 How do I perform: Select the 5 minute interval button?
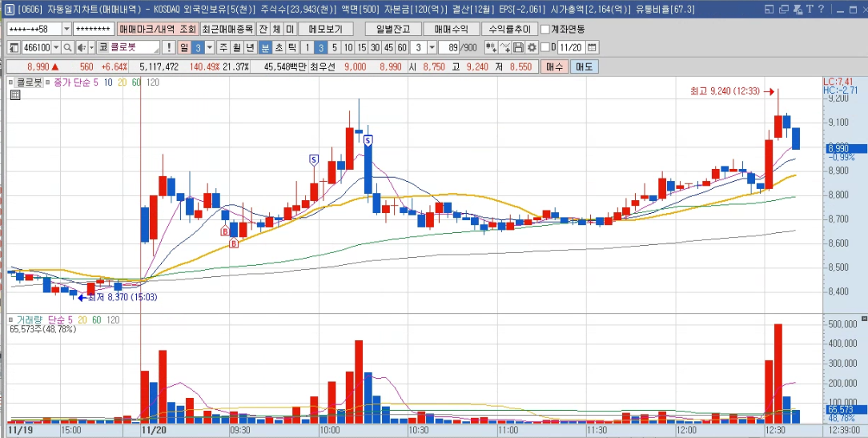[335, 47]
